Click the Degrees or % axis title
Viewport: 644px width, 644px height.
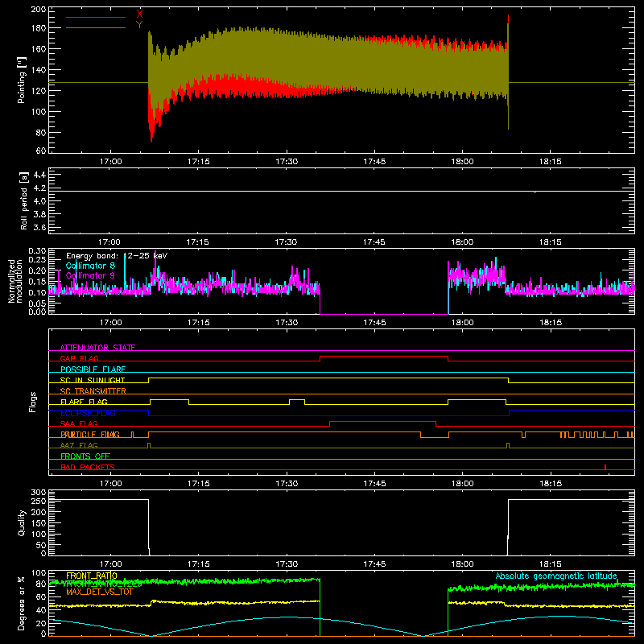point(22,603)
